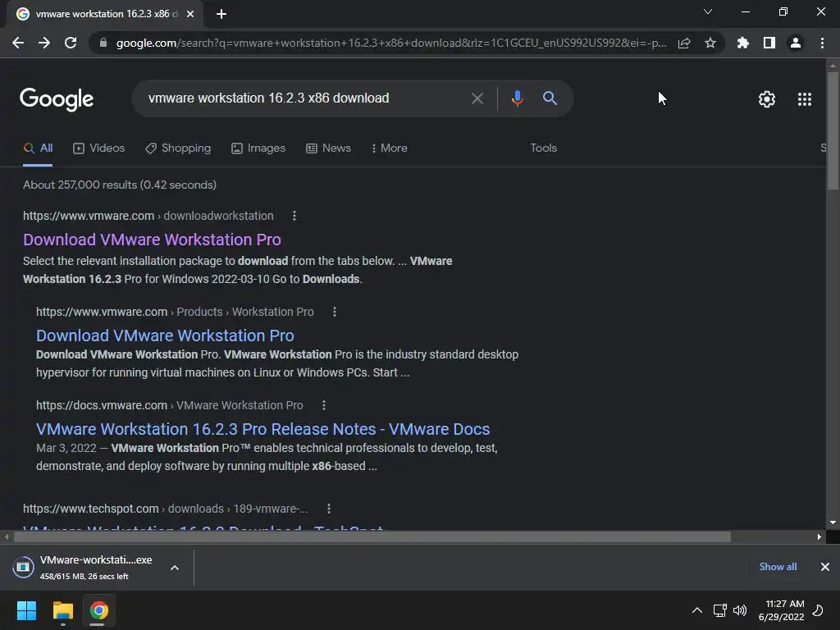This screenshot has height=630, width=840.
Task: Open the blue Download VMware Workstation Pro link
Action: coord(165,336)
